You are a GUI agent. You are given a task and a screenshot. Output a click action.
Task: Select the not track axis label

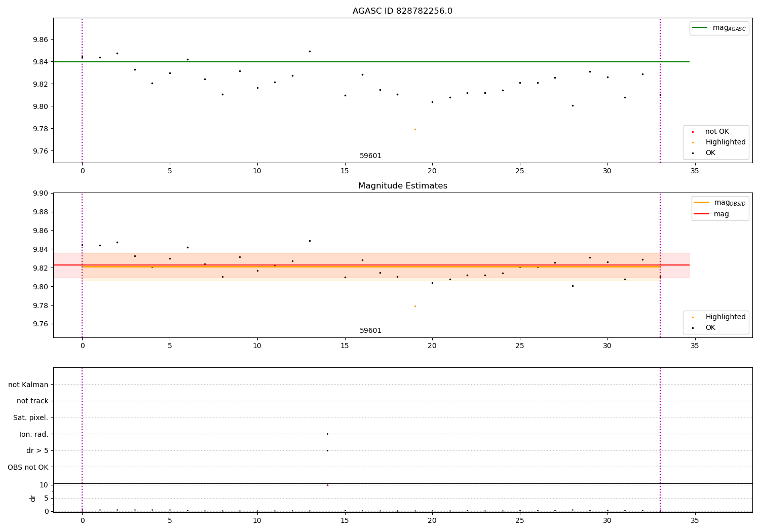pyautogui.click(x=32, y=401)
